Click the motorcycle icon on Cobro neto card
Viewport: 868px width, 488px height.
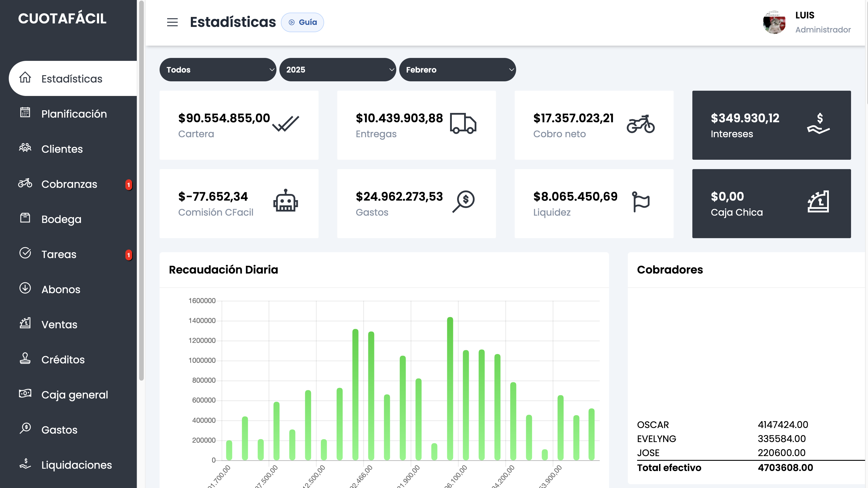(640, 124)
